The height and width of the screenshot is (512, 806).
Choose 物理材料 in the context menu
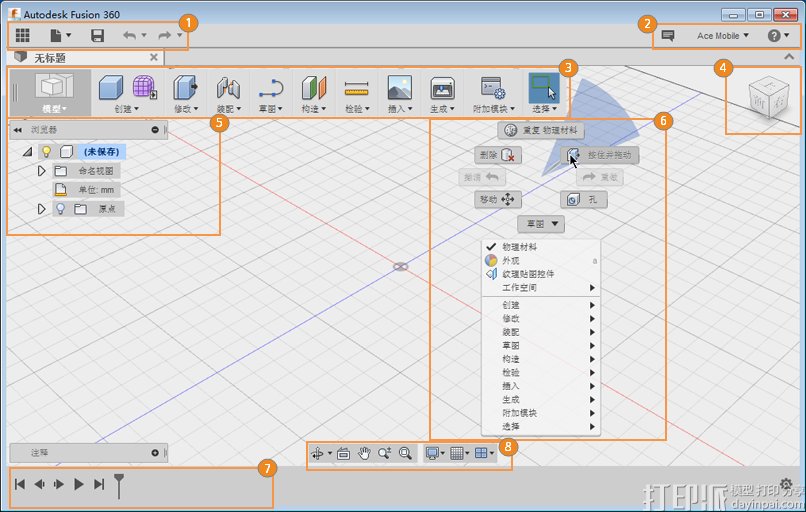click(x=541, y=247)
